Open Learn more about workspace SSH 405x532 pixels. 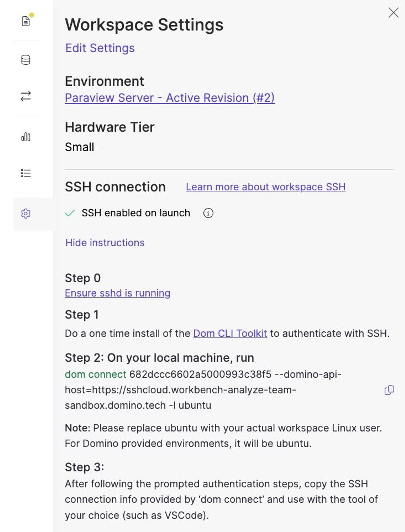[265, 187]
